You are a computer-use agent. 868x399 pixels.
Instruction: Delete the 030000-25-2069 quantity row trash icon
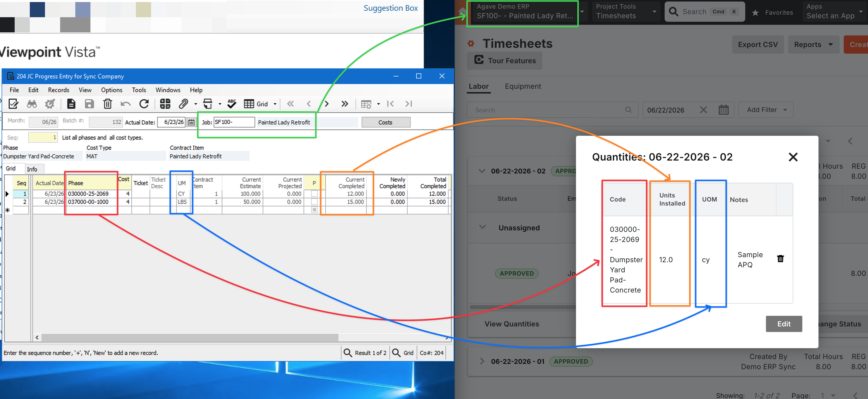(780, 259)
